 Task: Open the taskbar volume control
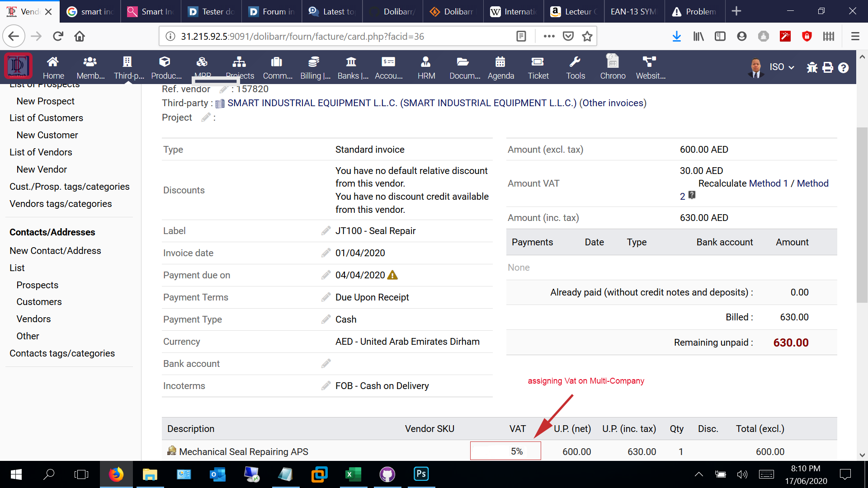[x=742, y=474]
